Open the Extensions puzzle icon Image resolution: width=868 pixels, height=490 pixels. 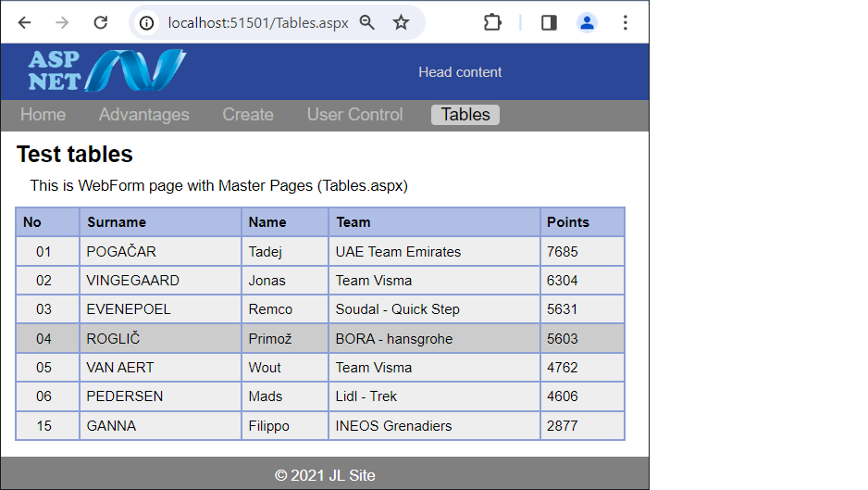[492, 23]
